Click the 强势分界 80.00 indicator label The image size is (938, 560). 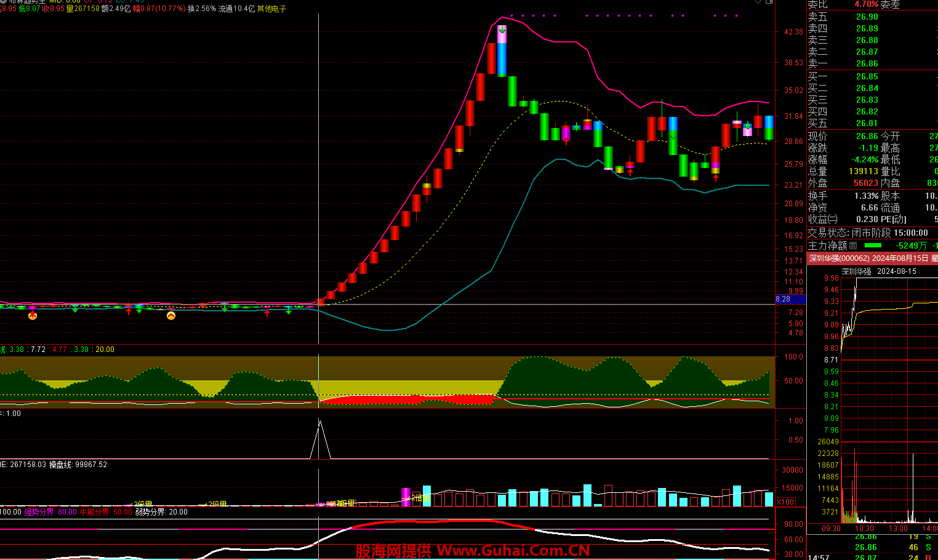point(50,512)
